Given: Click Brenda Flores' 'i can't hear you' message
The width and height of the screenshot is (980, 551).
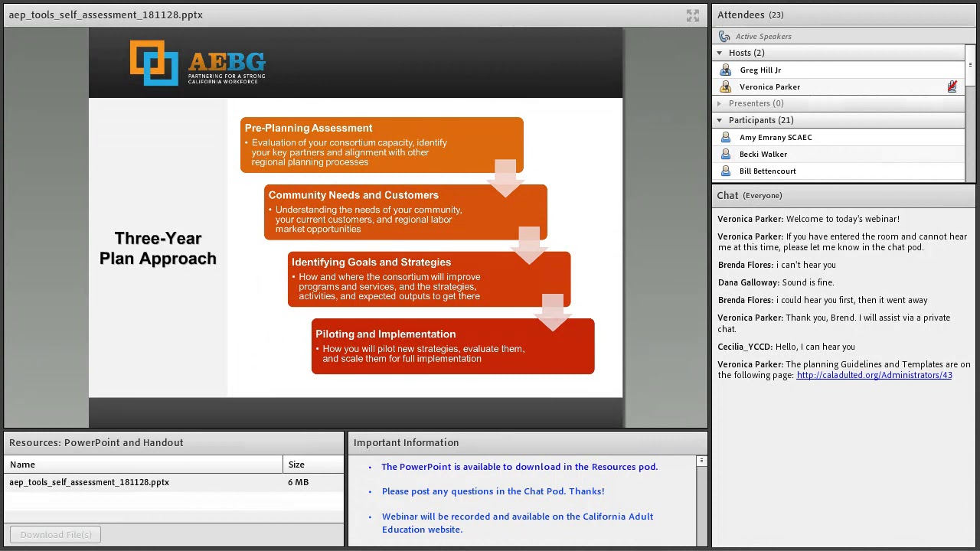Looking at the screenshot, I should [777, 265].
